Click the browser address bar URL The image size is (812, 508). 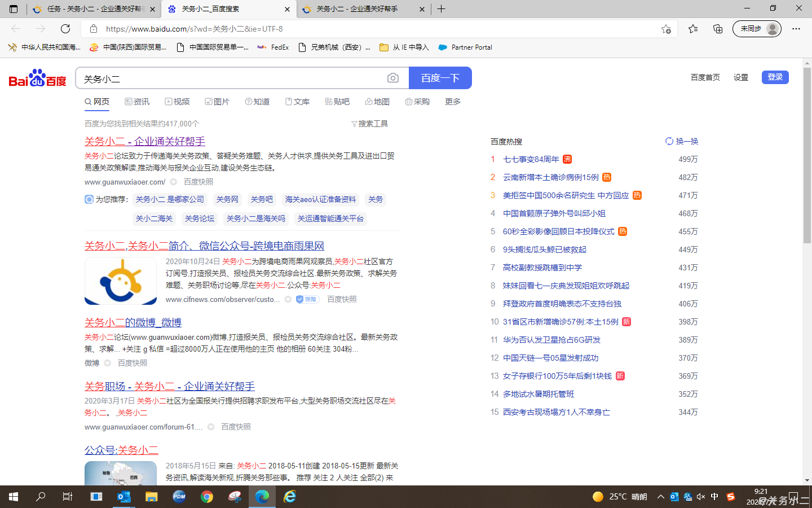click(194, 29)
